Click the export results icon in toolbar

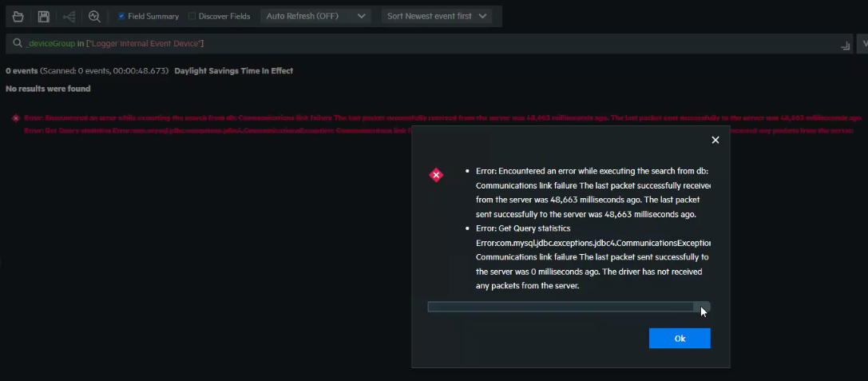69,16
